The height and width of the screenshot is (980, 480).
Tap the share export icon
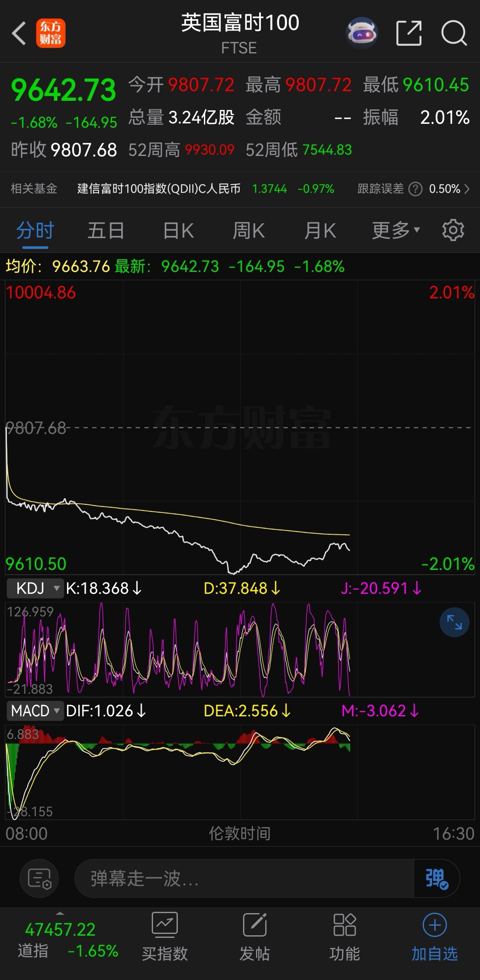(x=409, y=33)
